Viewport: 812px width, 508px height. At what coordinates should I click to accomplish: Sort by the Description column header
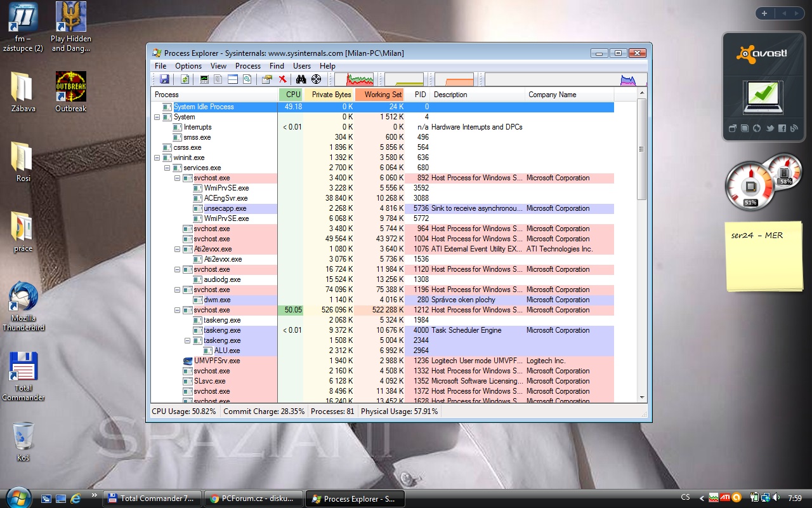[x=478, y=95]
